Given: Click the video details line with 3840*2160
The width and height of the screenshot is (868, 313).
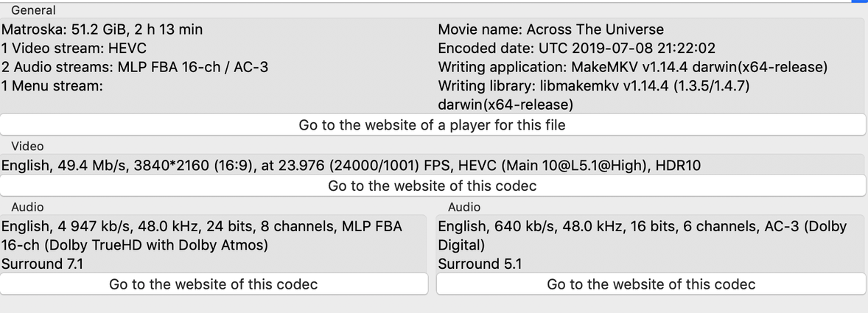Looking at the screenshot, I should point(351,166).
